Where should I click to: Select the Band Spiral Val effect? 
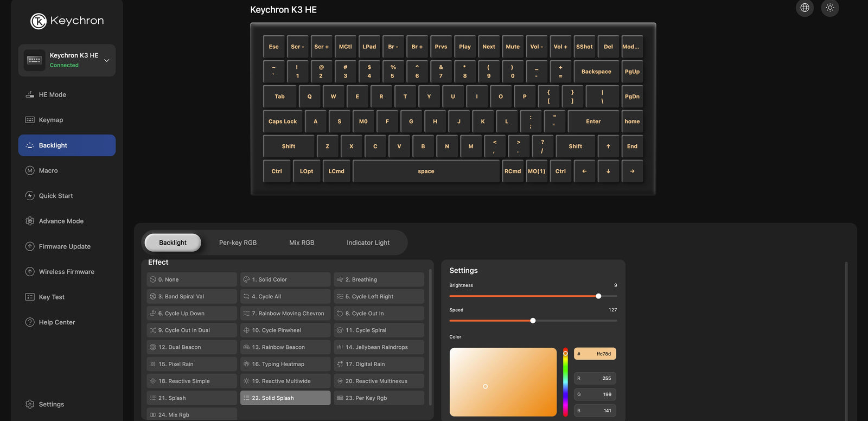click(x=192, y=297)
